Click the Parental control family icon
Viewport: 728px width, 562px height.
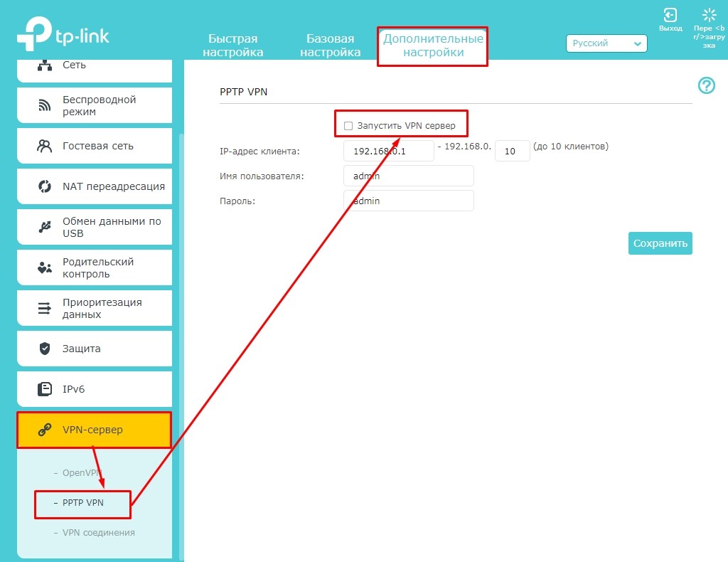coord(45,267)
